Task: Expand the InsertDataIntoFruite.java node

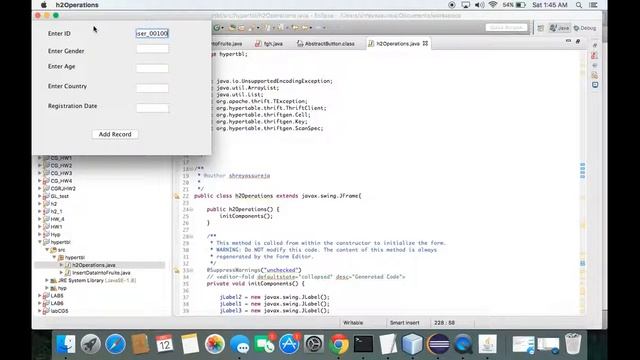Action: tap(62, 273)
